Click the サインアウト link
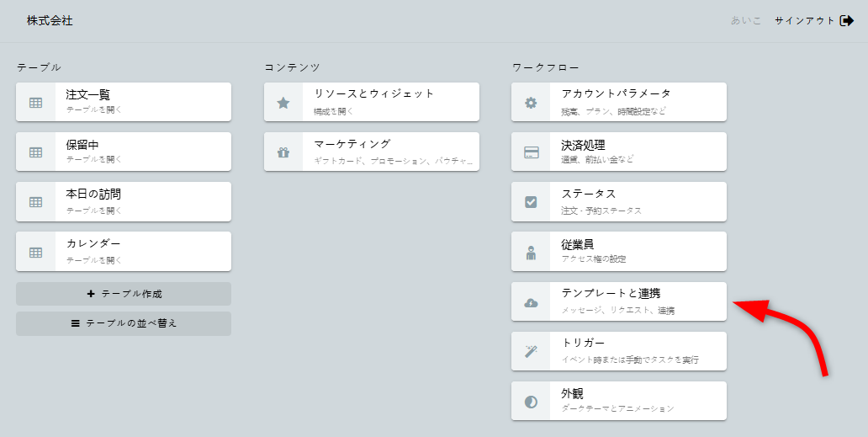This screenshot has width=868, height=437. (x=805, y=20)
